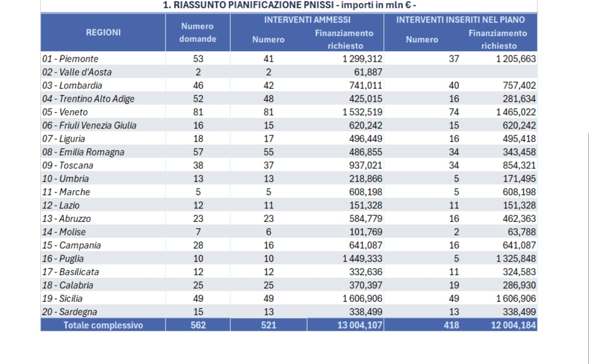Select the total domande value 562
The image size is (589, 364).
click(x=198, y=325)
